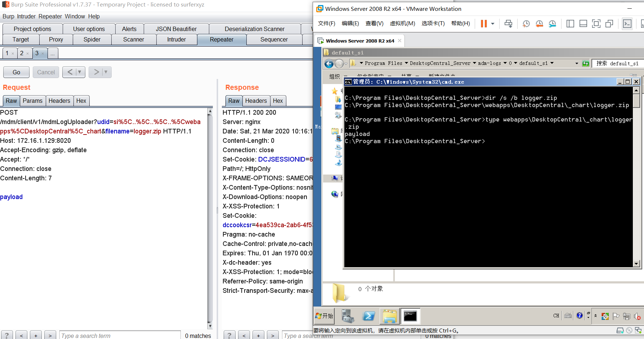The height and width of the screenshot is (339, 644).
Task: Open the VMware 虚拟机(M) menu
Action: pos(402,23)
